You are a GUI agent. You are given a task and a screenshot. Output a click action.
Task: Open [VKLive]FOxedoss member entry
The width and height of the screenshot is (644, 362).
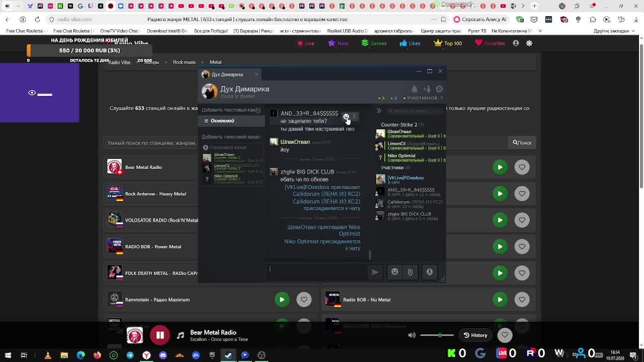[x=411, y=179]
